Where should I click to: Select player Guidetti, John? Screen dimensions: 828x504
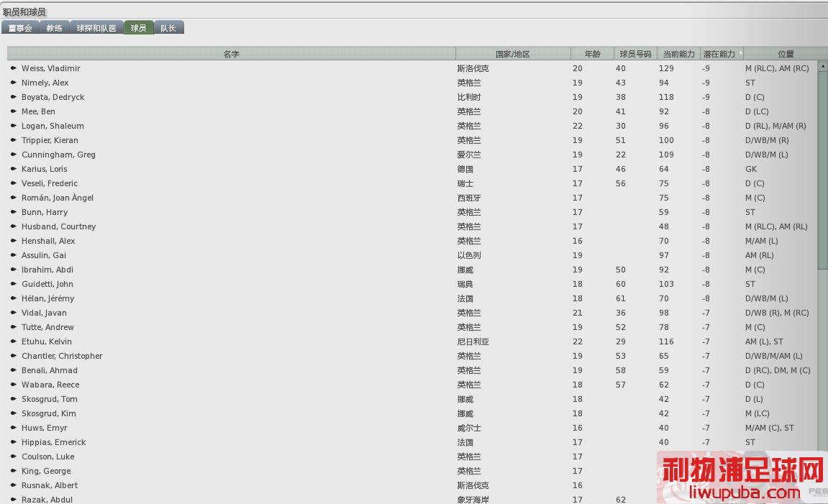click(x=47, y=284)
